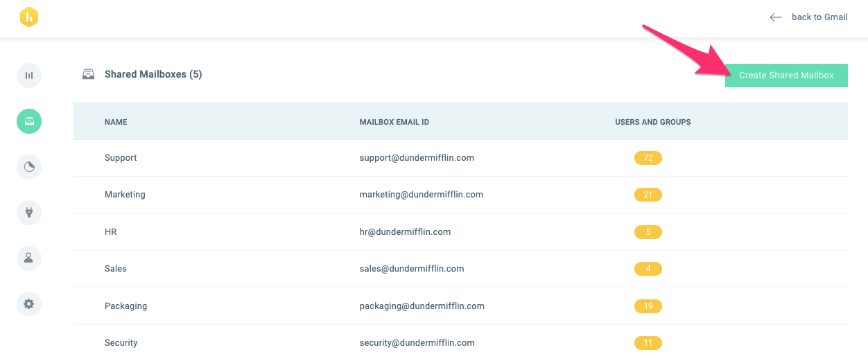The image size is (868, 361).
Task: Open the HR mailbox row
Action: pos(460,232)
